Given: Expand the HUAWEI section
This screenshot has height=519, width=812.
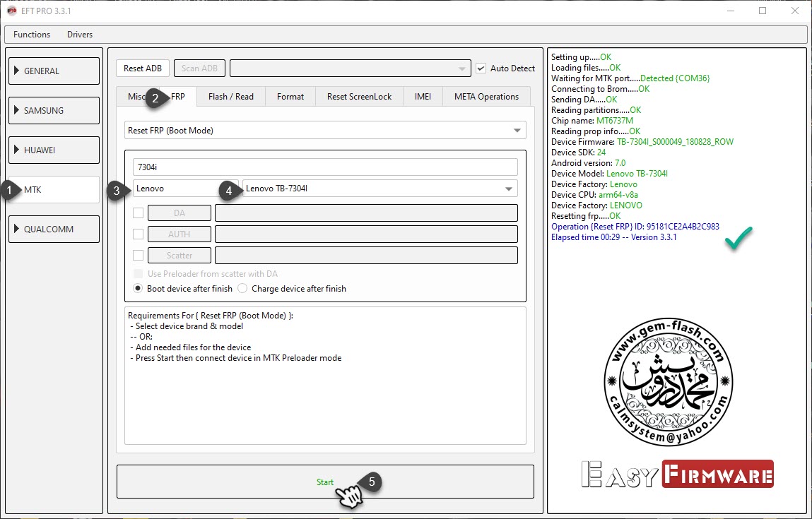Looking at the screenshot, I should click(54, 150).
